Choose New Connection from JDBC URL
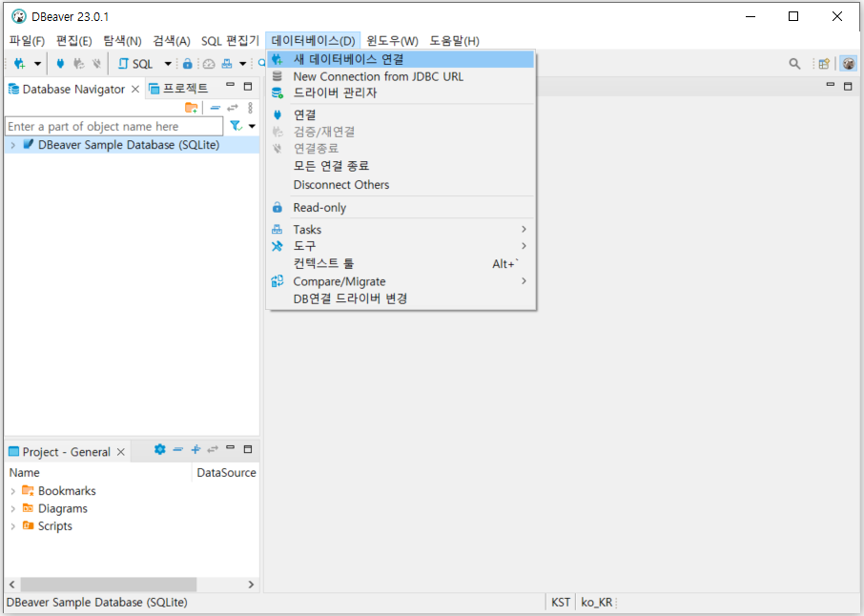864x616 pixels. [x=401, y=76]
